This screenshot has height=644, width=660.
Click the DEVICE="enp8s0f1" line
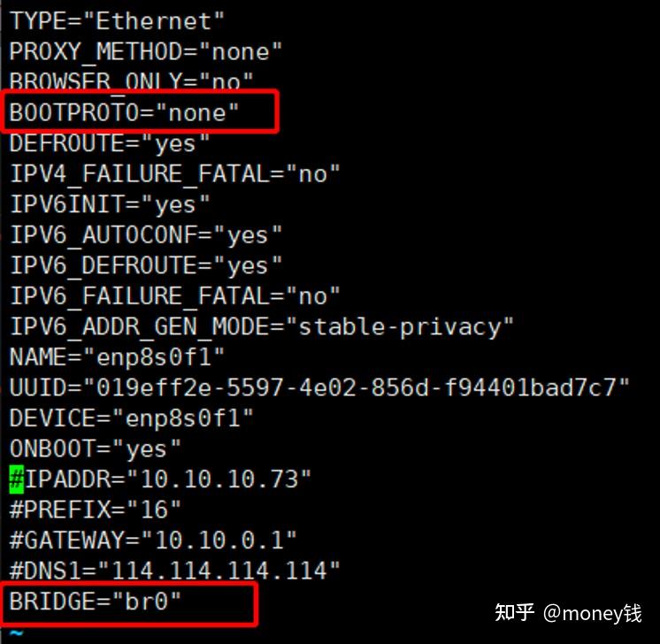click(x=132, y=418)
